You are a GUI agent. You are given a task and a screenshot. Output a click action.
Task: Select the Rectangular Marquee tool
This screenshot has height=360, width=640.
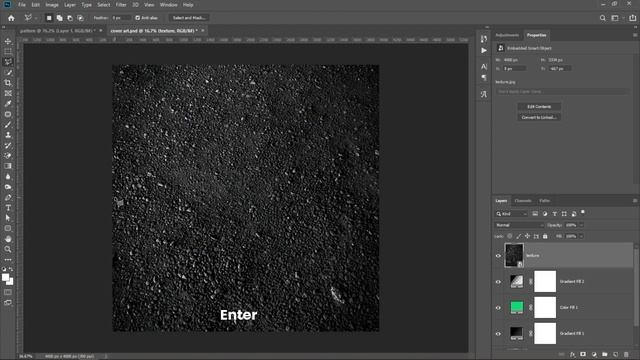(8, 51)
